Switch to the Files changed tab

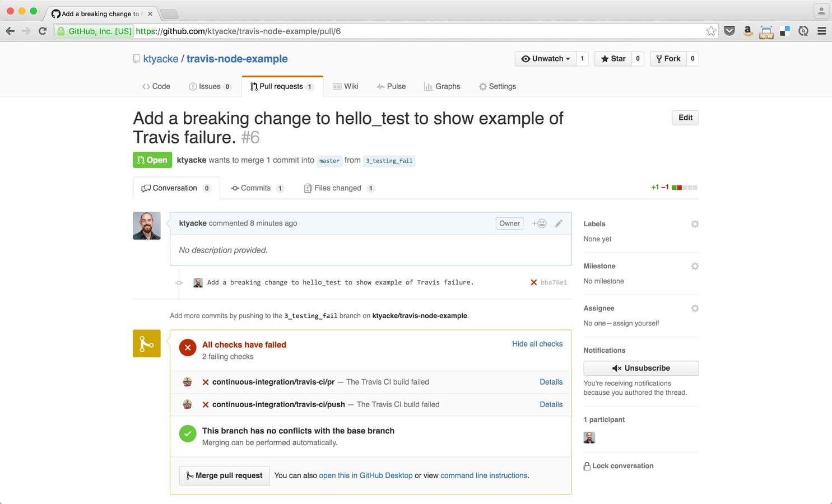click(340, 188)
